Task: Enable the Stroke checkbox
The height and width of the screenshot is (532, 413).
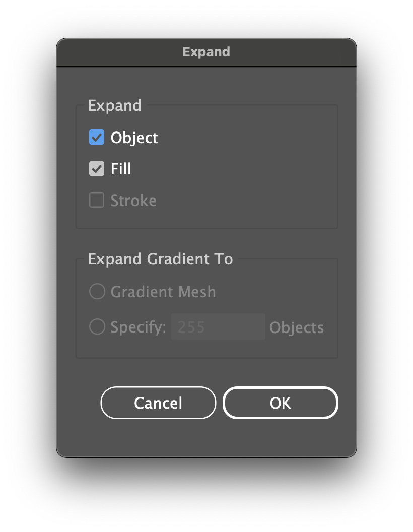Action: [97, 201]
